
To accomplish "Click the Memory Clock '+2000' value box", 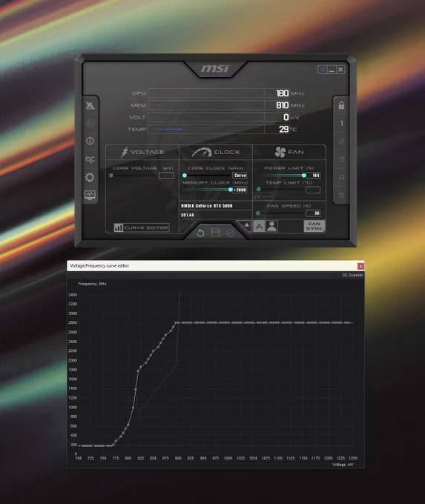I will 240,190.
